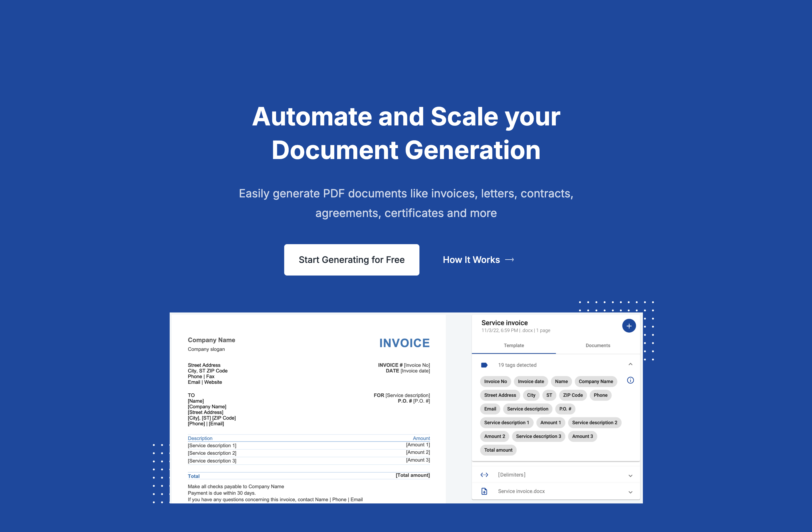This screenshot has width=812, height=532.
Task: Select the Service description tag chip
Action: click(528, 409)
